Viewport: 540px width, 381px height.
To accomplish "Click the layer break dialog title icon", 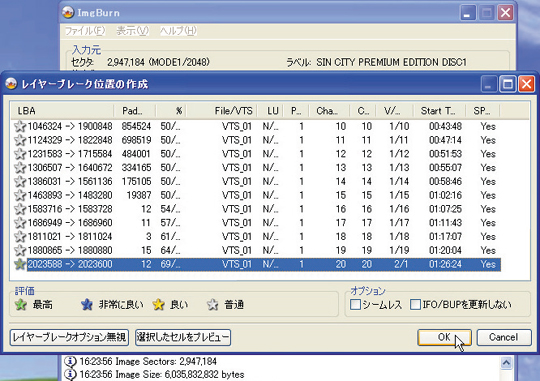I will 11,84.
